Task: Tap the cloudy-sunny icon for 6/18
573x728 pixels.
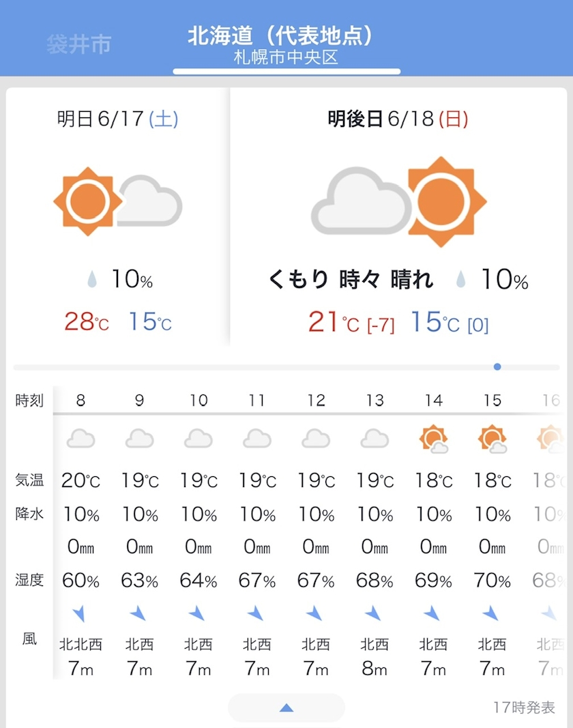Action: coord(398,201)
